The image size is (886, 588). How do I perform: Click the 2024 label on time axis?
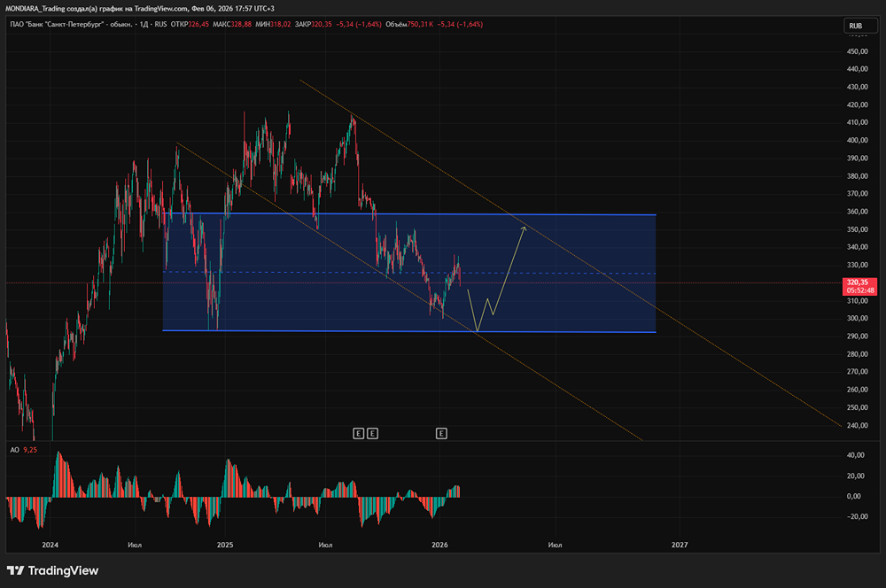[x=51, y=545]
